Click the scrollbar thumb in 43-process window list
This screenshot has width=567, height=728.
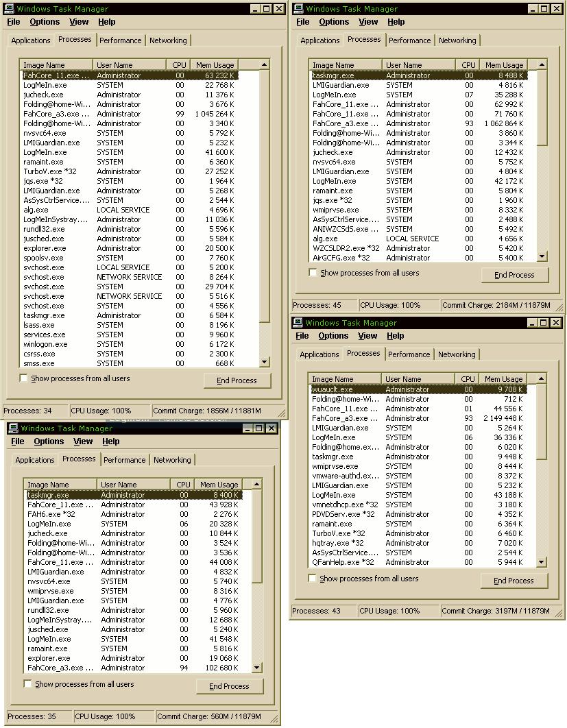click(x=541, y=422)
